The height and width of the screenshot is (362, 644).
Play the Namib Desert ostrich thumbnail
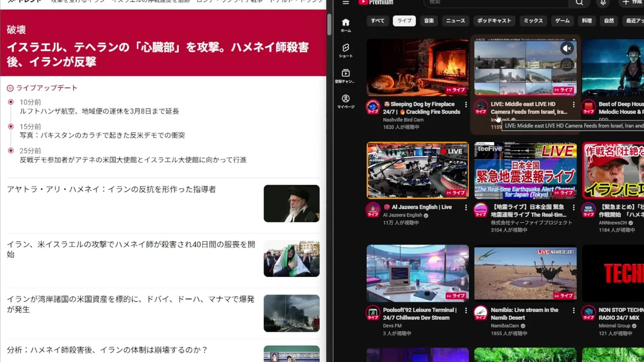(525, 273)
